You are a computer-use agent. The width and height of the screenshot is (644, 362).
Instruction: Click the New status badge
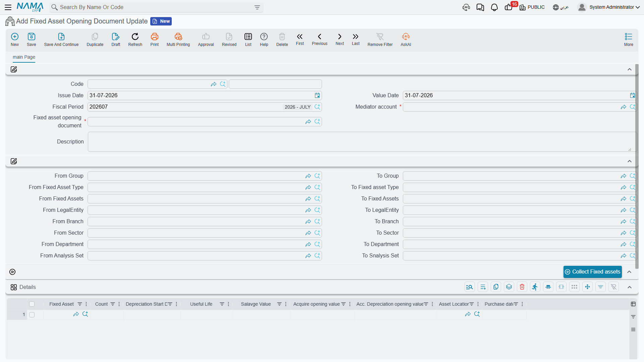click(161, 21)
